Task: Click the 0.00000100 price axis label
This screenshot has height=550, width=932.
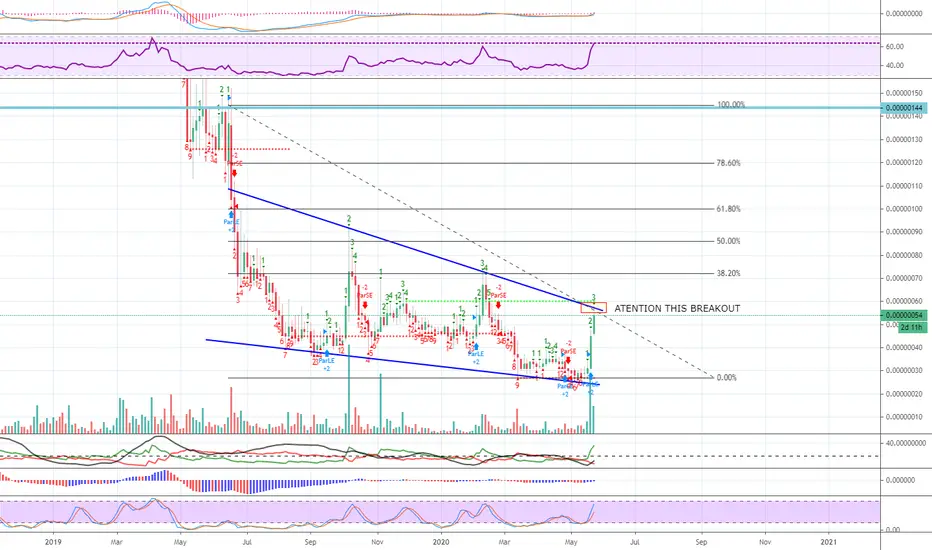Action: pos(904,209)
